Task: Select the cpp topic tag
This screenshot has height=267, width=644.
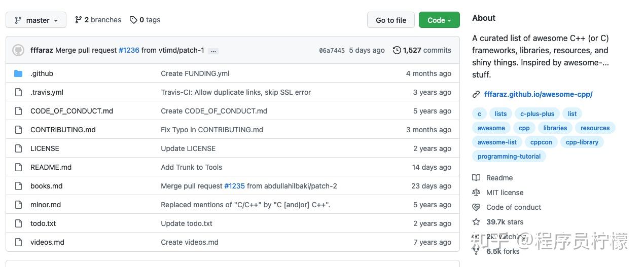Action: 524,128
